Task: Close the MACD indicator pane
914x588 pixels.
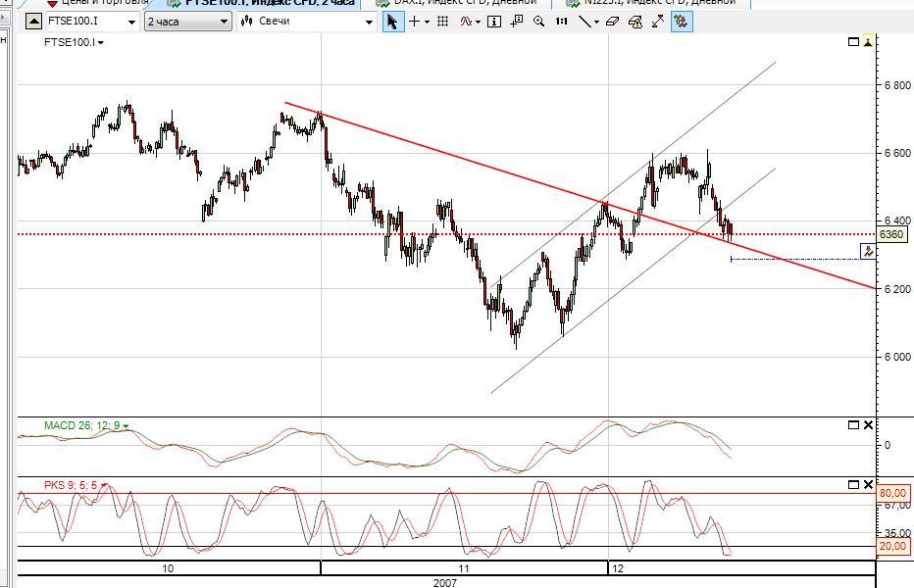Action: [x=868, y=424]
